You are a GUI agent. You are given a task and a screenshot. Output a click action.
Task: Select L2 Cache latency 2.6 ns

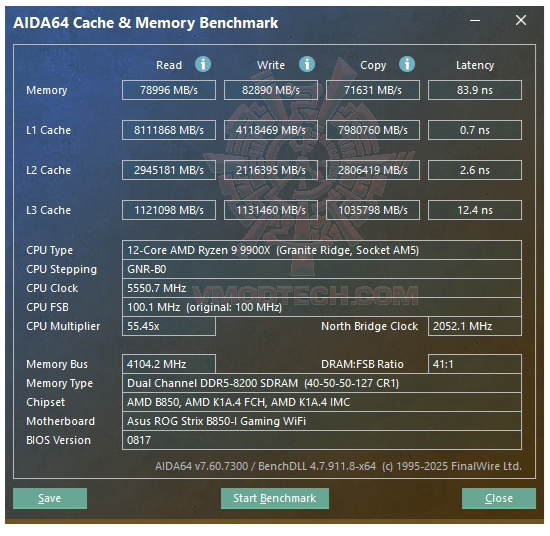tap(475, 170)
